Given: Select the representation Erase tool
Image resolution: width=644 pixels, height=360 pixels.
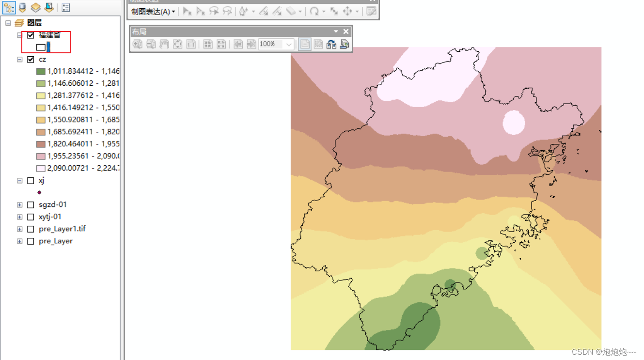Looking at the screenshot, I should point(291,11).
